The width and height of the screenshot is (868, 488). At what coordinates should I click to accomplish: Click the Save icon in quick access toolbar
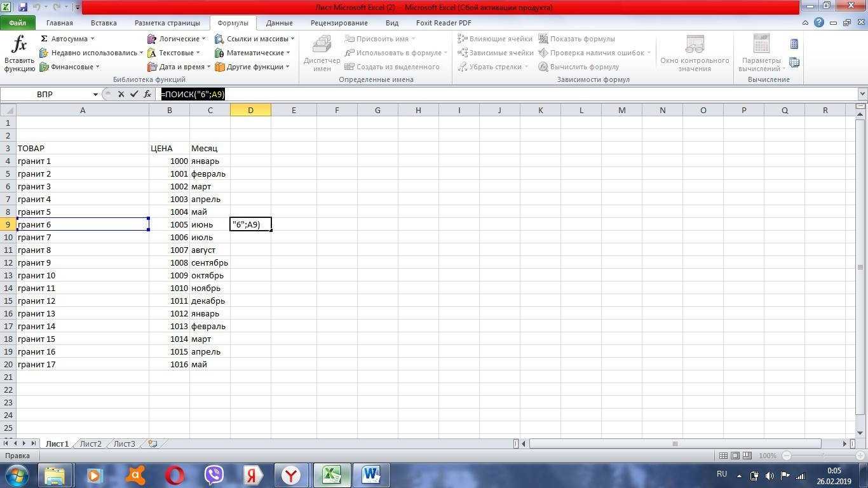coord(23,8)
